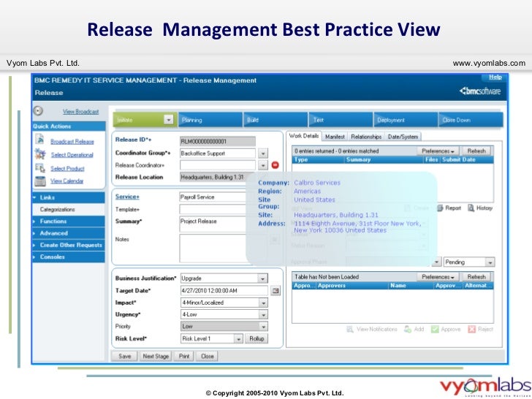Click the Summary column header
This screenshot has height=399, width=532.
(384, 160)
